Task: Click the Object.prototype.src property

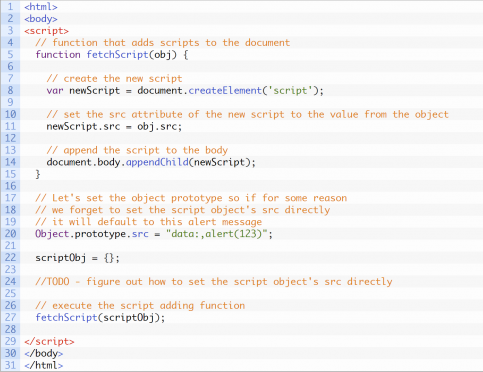Action: (92, 234)
